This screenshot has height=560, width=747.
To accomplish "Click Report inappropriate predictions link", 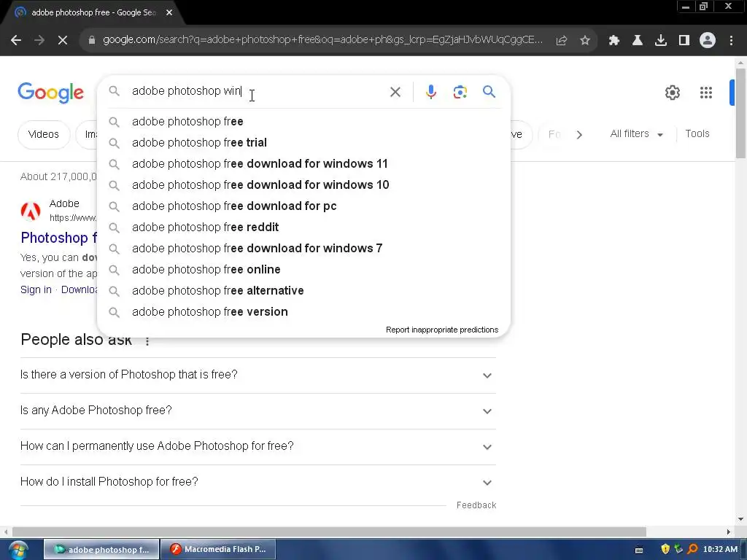I will click(x=442, y=330).
